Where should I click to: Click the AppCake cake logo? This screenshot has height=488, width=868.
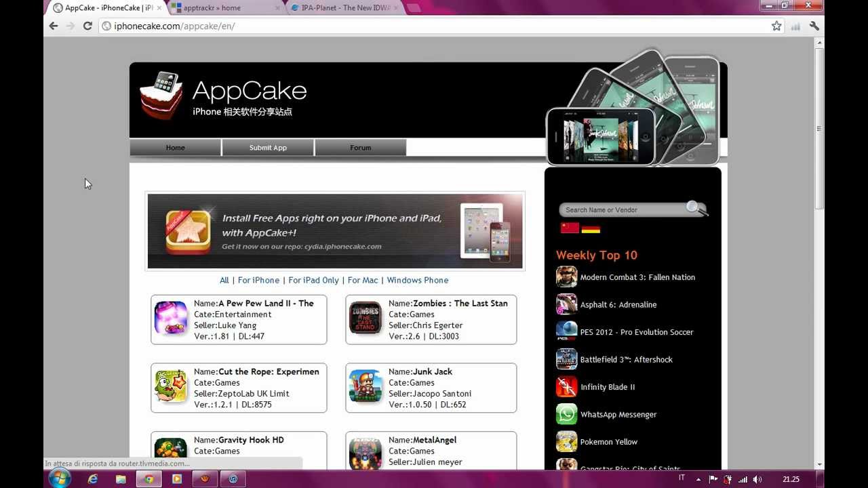coord(161,95)
